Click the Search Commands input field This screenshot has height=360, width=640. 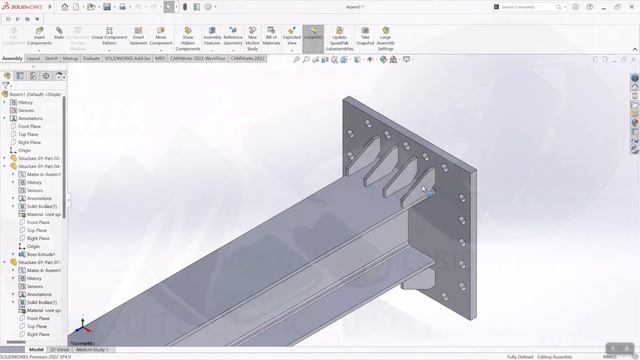(x=527, y=7)
